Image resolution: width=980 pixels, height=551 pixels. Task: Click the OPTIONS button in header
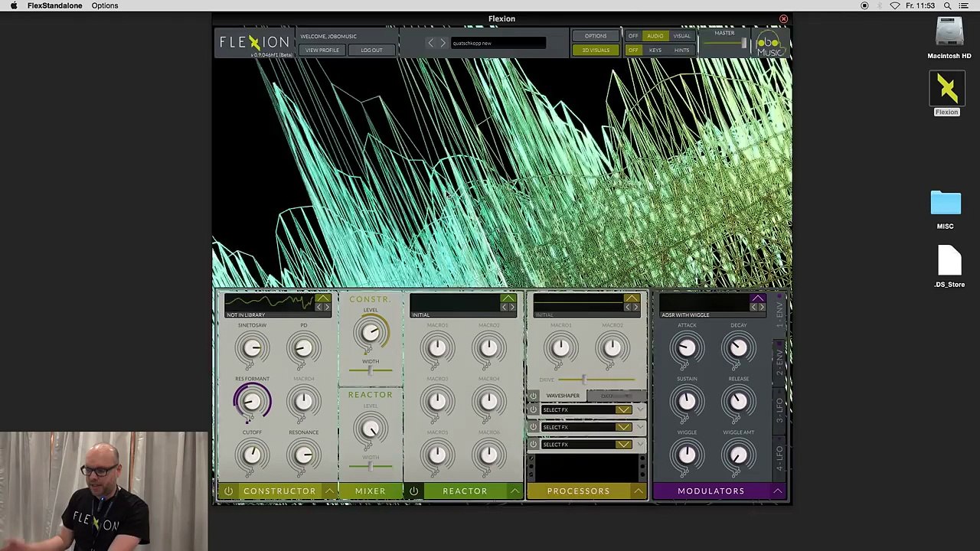coord(596,36)
